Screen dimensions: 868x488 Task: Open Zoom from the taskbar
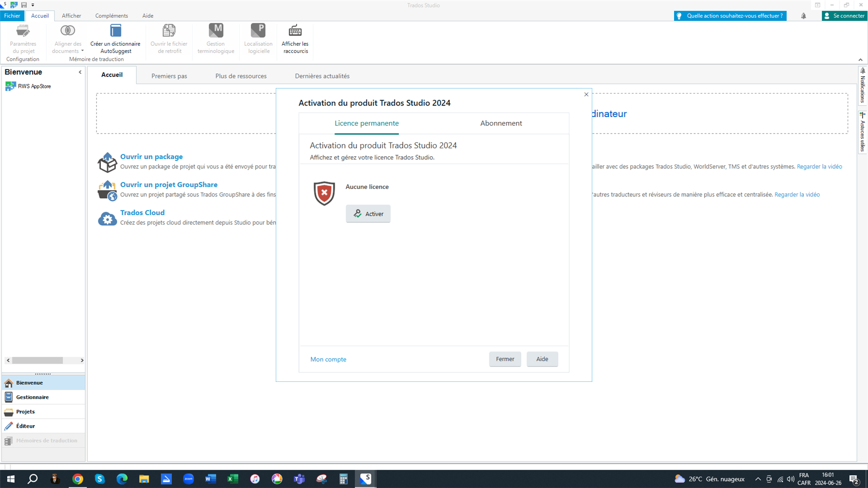coord(188,479)
